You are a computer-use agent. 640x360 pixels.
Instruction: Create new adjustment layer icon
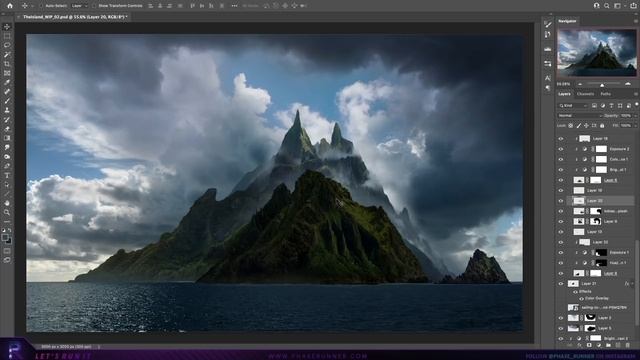tap(599, 345)
